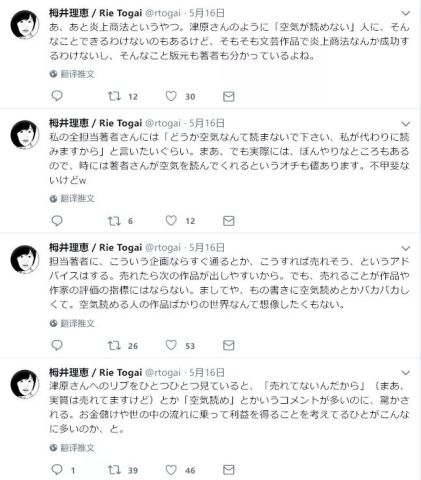Open the third tweet's more-options chevron
This screenshot has height=480, width=421.
(405, 248)
